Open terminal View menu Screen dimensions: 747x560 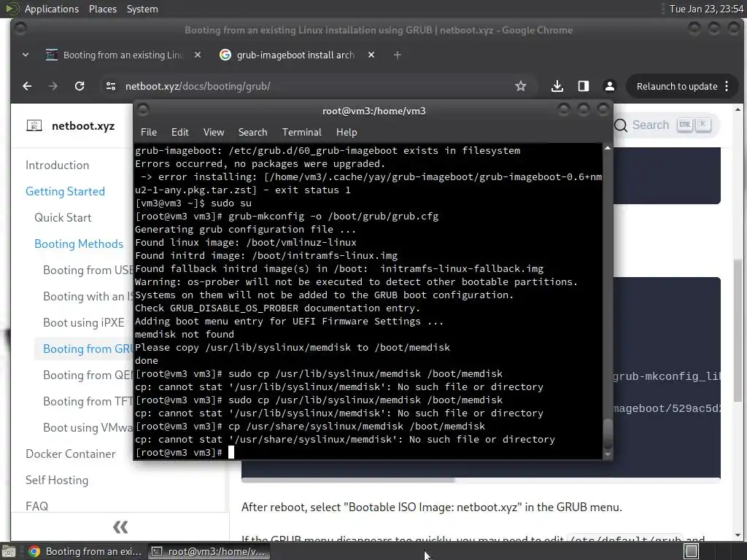click(214, 133)
